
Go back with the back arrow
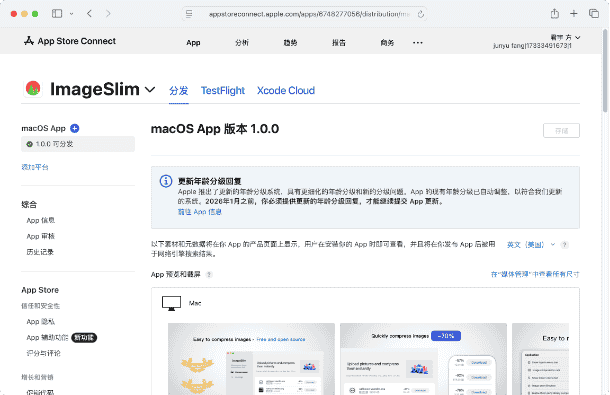click(x=89, y=14)
